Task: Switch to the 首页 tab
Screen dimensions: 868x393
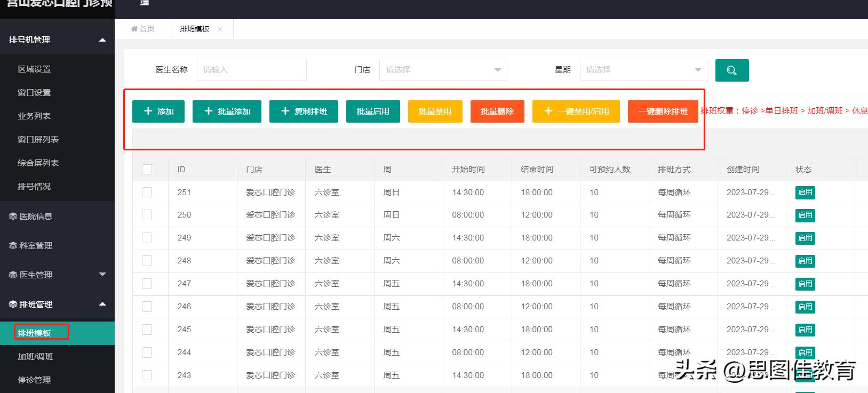Action: point(143,29)
